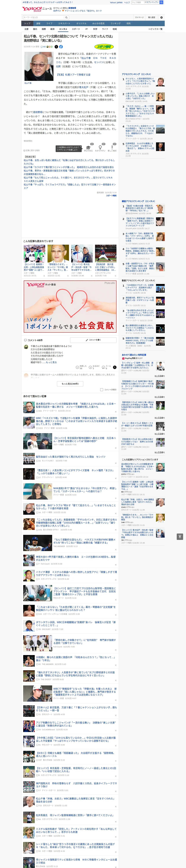Viewport: 186px width, 868px height.
Task: Play video ranking item 3 thumbnail with 4:08
Action: [x=160, y=314]
